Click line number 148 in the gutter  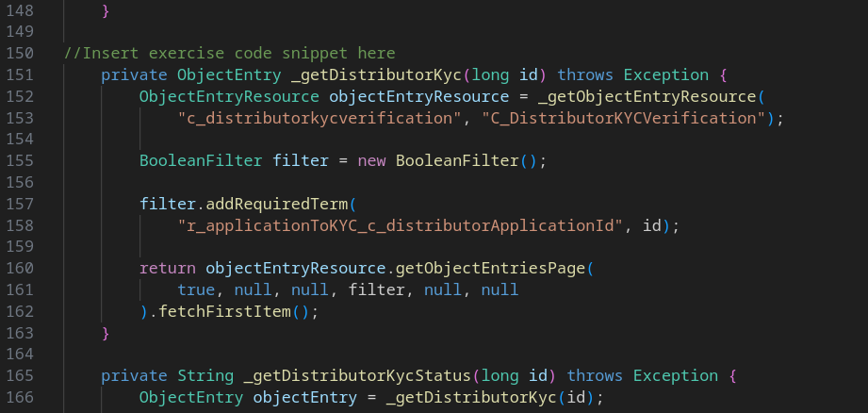tap(20, 10)
